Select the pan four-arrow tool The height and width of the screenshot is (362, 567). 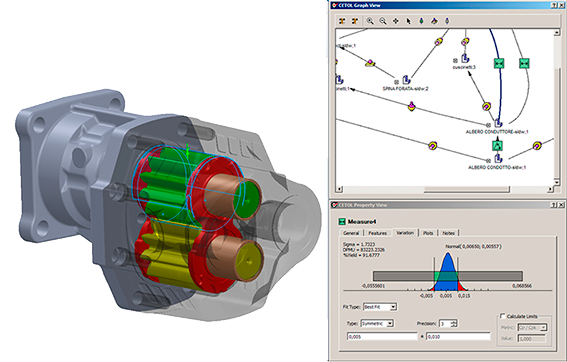396,21
